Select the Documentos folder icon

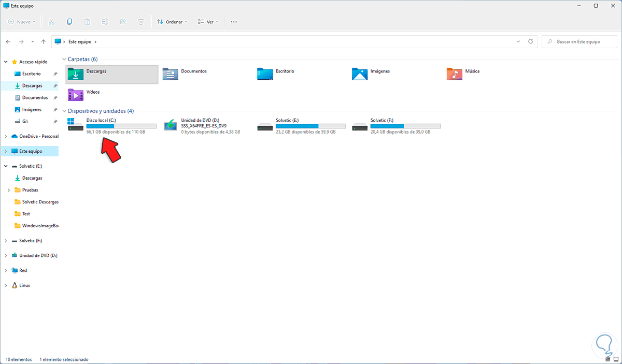[171, 74]
